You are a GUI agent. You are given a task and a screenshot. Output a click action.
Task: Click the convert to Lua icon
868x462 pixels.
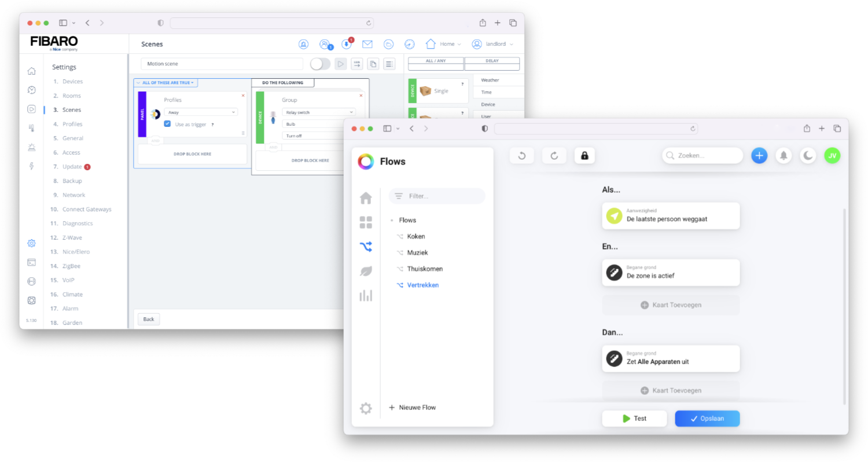click(357, 64)
